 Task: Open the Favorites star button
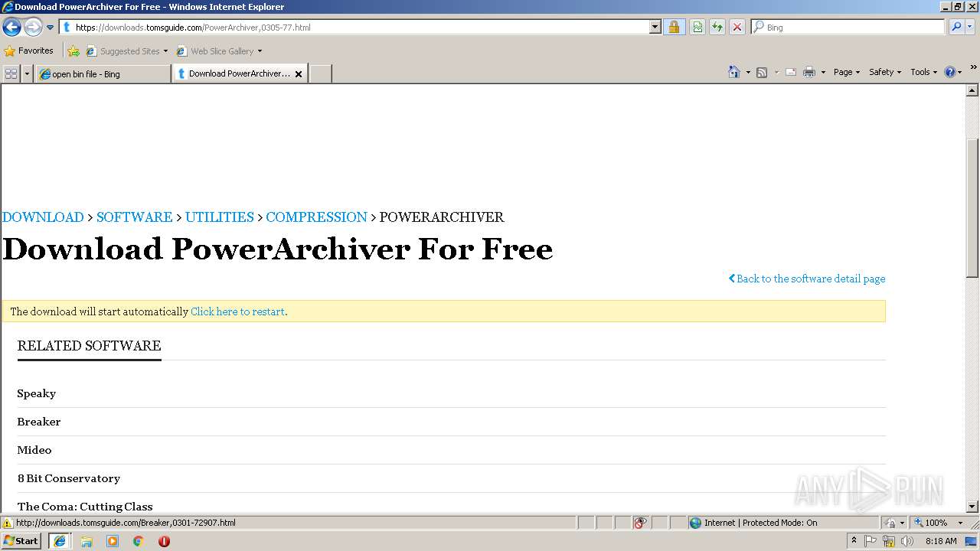coord(29,51)
